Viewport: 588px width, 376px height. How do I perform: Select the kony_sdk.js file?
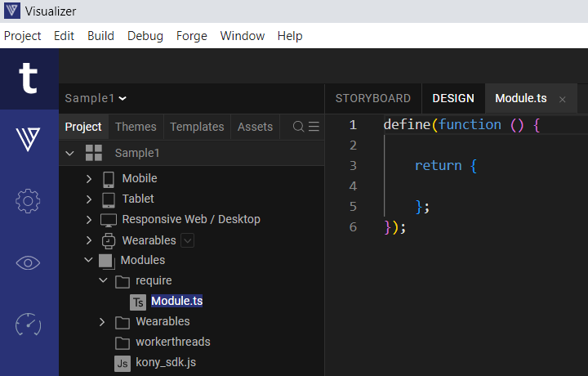[165, 362]
